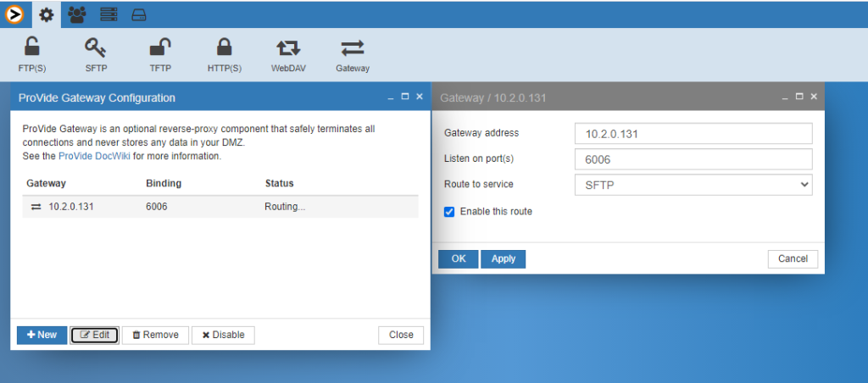Follow the ProVide DocWiki link
Image resolution: width=868 pixels, height=383 pixels.
[x=94, y=156]
